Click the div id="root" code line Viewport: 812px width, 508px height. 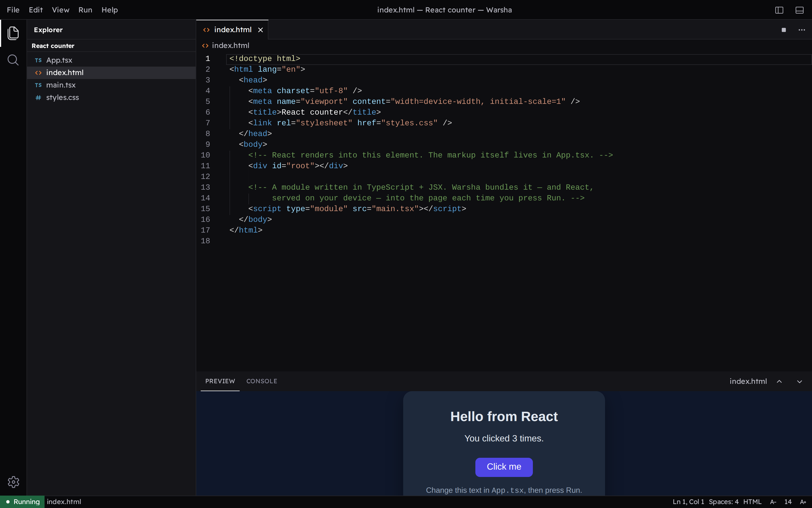coord(298,166)
